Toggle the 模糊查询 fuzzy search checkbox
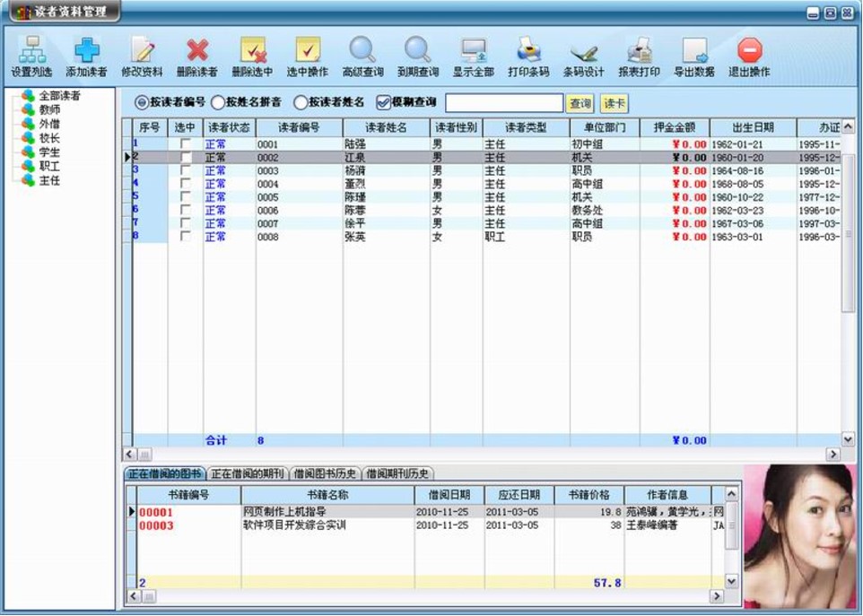Viewport: 863px width, 616px height. click(x=384, y=103)
